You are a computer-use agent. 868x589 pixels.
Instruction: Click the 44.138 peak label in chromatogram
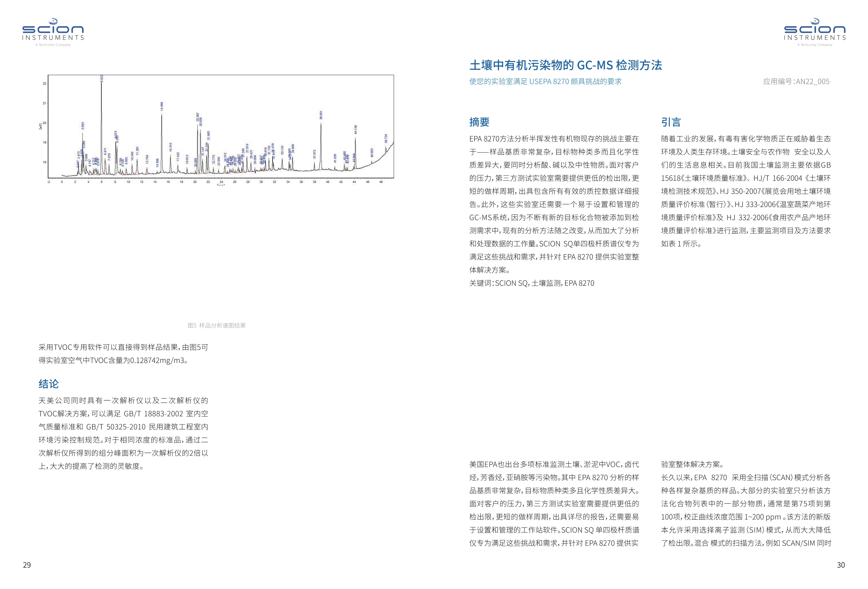pyautogui.click(x=356, y=130)
